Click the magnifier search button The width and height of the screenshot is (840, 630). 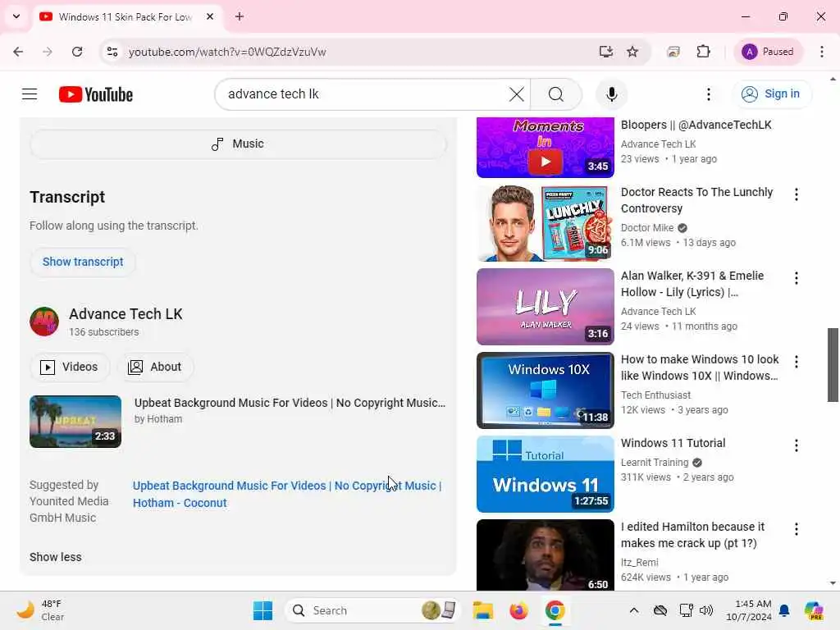556,94
